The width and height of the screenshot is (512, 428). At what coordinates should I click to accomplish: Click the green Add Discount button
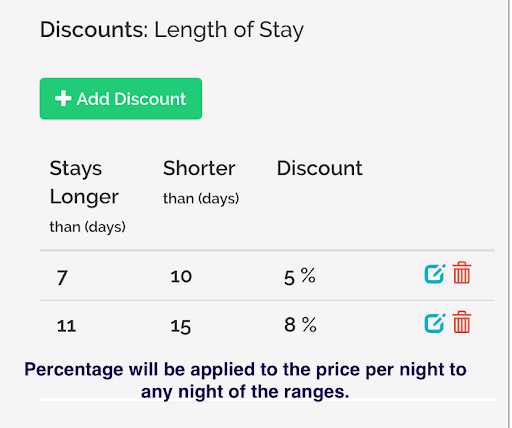point(121,99)
